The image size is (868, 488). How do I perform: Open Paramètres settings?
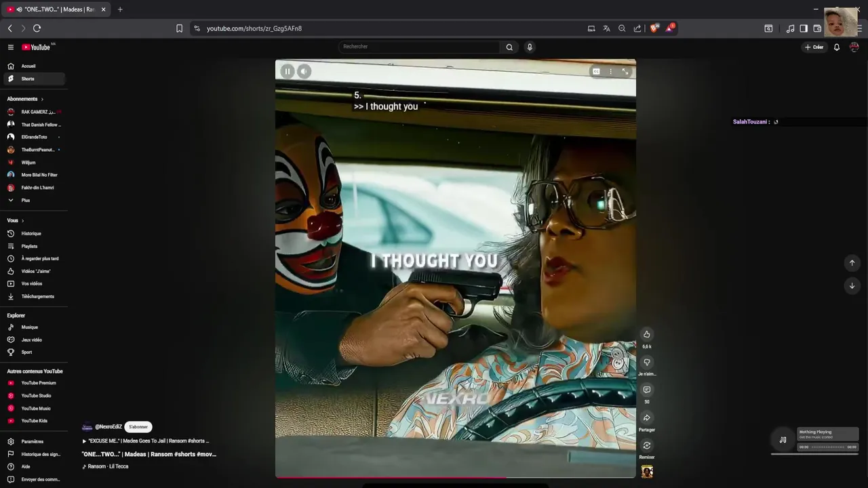point(34,441)
